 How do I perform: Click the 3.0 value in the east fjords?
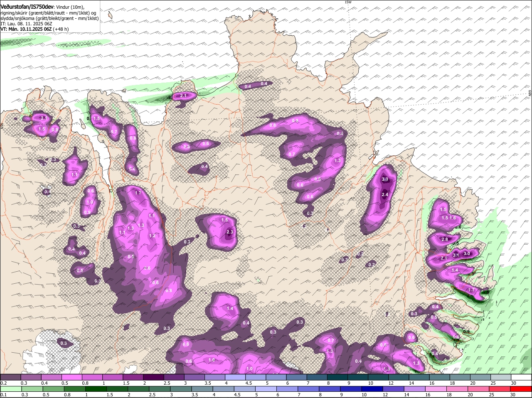pyautogui.click(x=467, y=253)
